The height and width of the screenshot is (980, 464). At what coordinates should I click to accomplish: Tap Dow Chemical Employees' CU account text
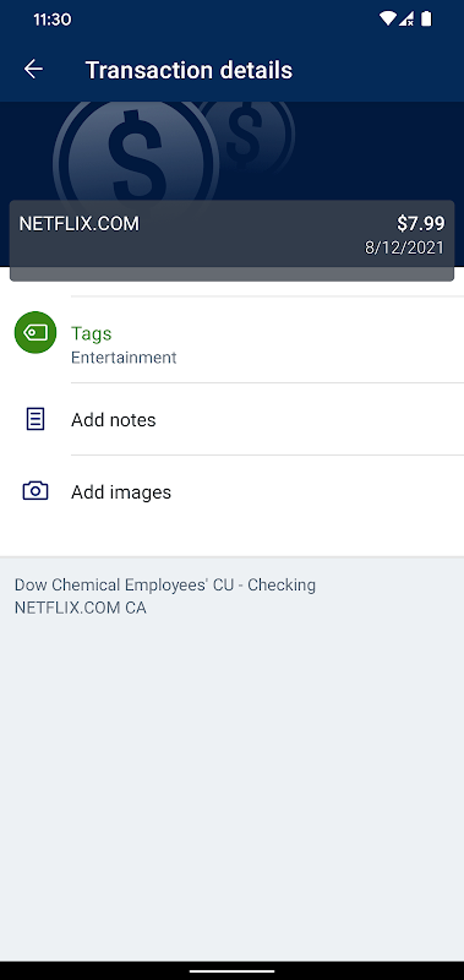(165, 585)
